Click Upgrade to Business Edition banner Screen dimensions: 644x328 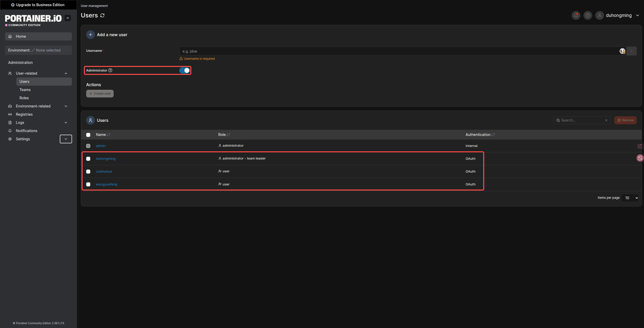[38, 5]
